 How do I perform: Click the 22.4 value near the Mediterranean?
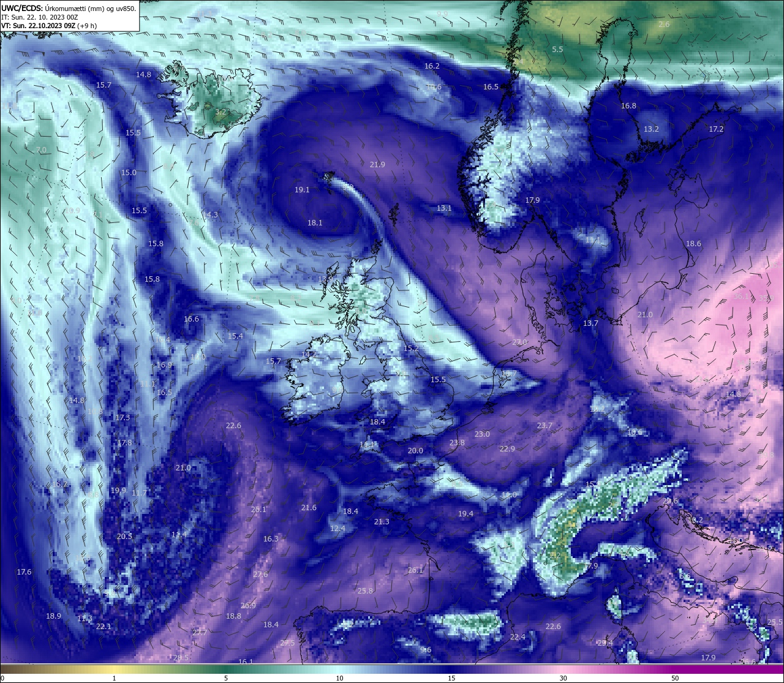point(518,637)
